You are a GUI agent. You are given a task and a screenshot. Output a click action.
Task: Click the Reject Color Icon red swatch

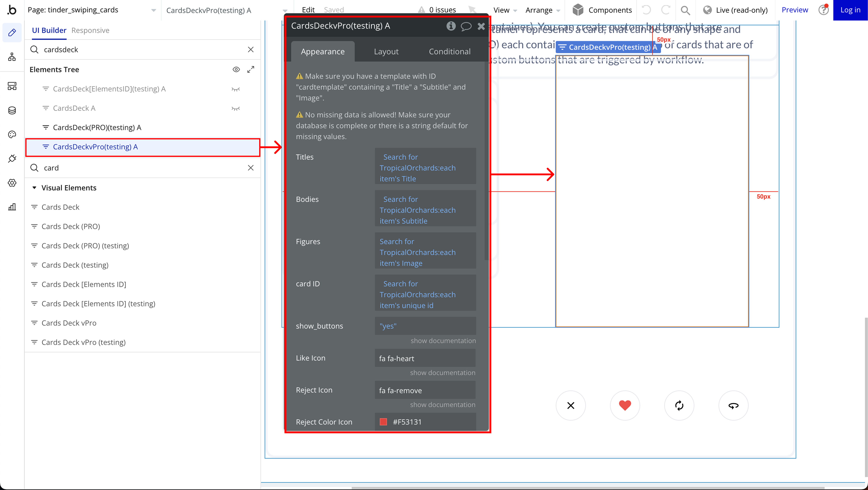click(383, 422)
